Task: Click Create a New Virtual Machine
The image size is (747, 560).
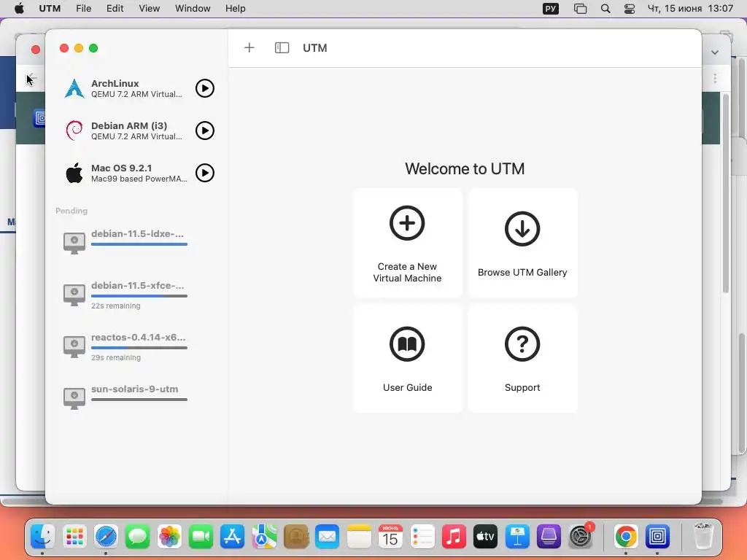Action: (407, 243)
